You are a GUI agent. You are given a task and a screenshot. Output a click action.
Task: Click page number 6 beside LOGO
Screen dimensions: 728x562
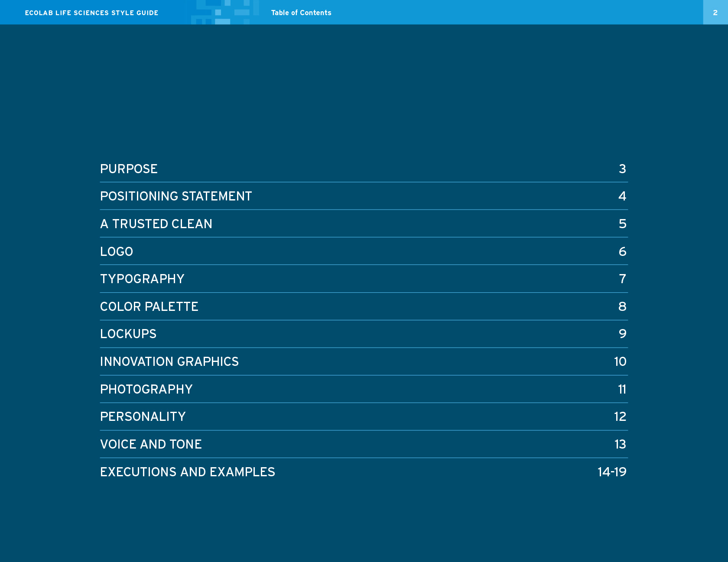tap(623, 252)
